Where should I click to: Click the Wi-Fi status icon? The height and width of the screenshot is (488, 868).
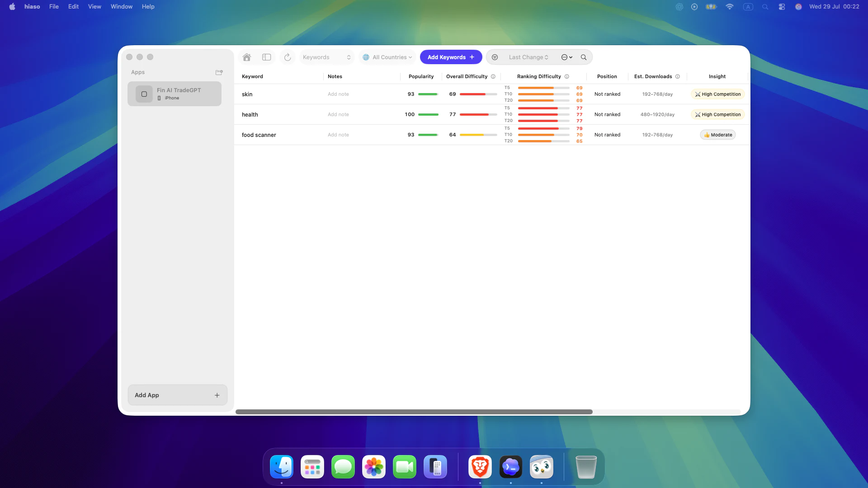[730, 6]
